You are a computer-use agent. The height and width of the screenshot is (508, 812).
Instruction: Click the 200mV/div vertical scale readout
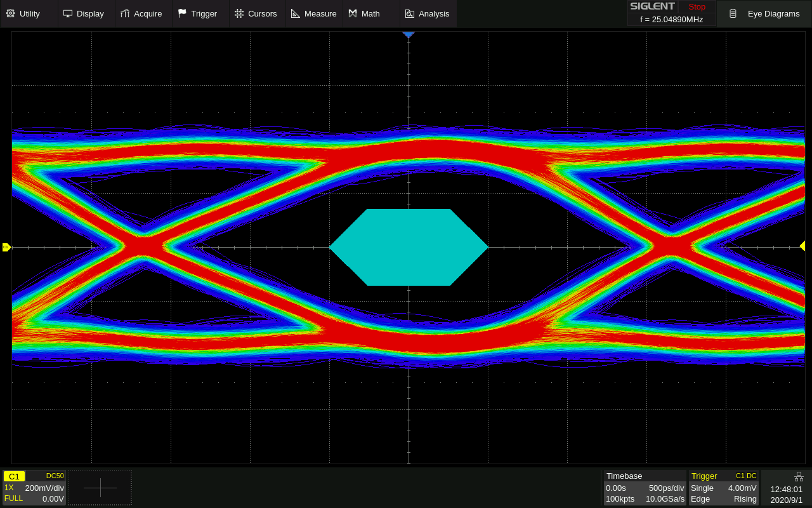[44, 488]
